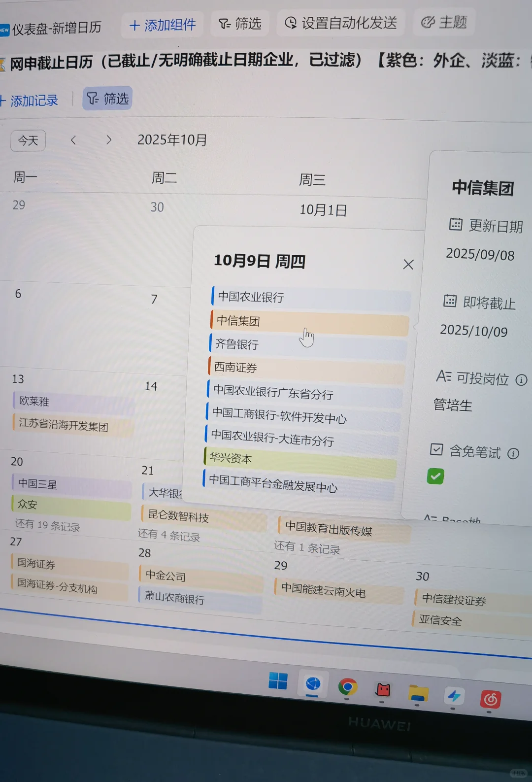
Task: Click the active blue globe taskbar icon
Action: (313, 684)
